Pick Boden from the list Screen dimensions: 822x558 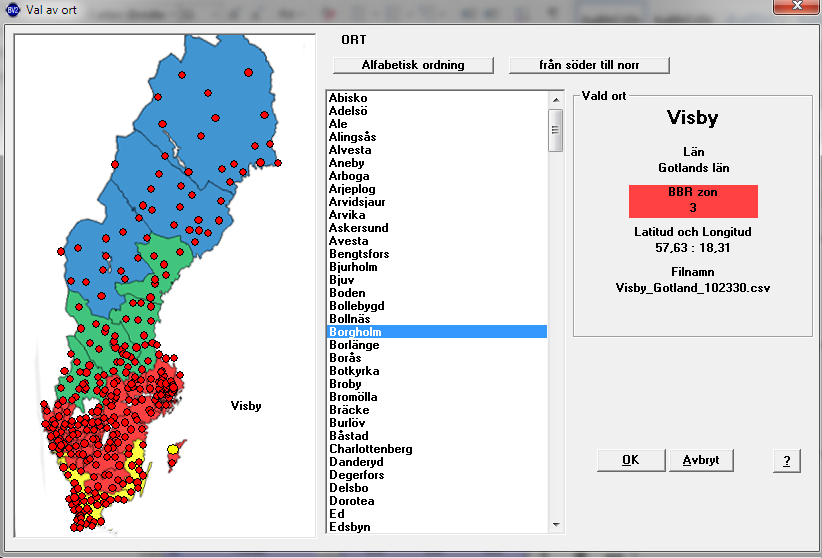437,293
